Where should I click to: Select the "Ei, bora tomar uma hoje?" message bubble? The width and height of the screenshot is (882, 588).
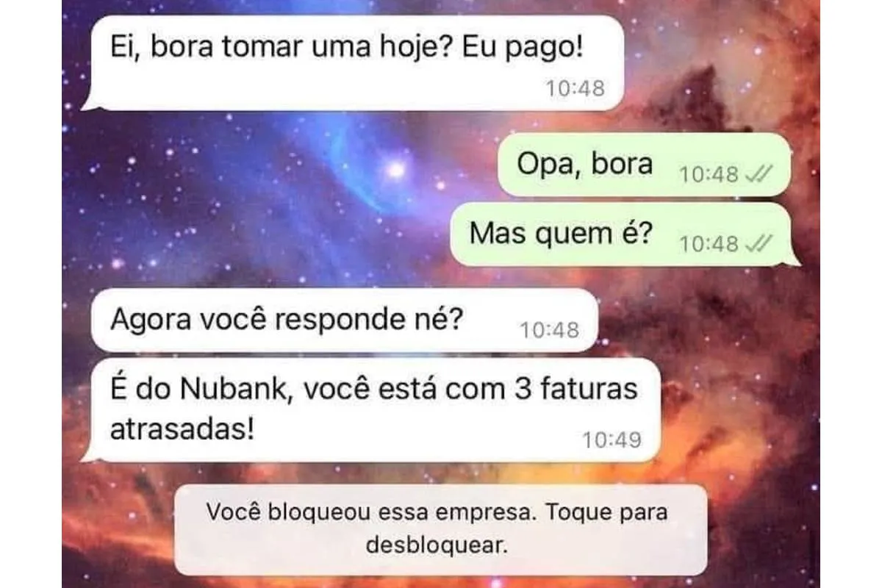tap(352, 63)
